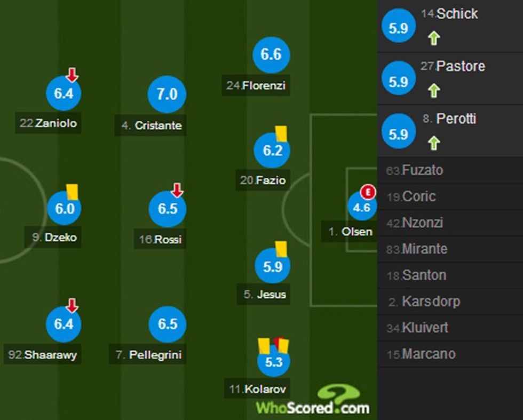Click Cristante's 7.0 rating circle

click(167, 94)
